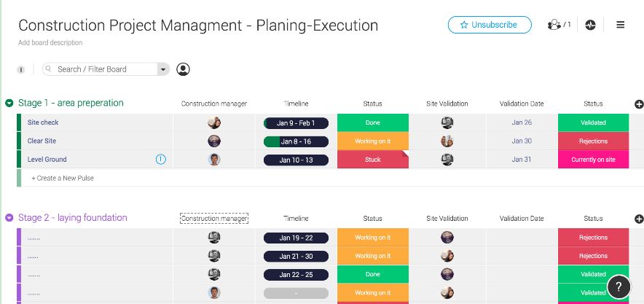Image resolution: width=644 pixels, height=304 pixels.
Task: Click the board activity log icon
Action: pyautogui.click(x=590, y=25)
